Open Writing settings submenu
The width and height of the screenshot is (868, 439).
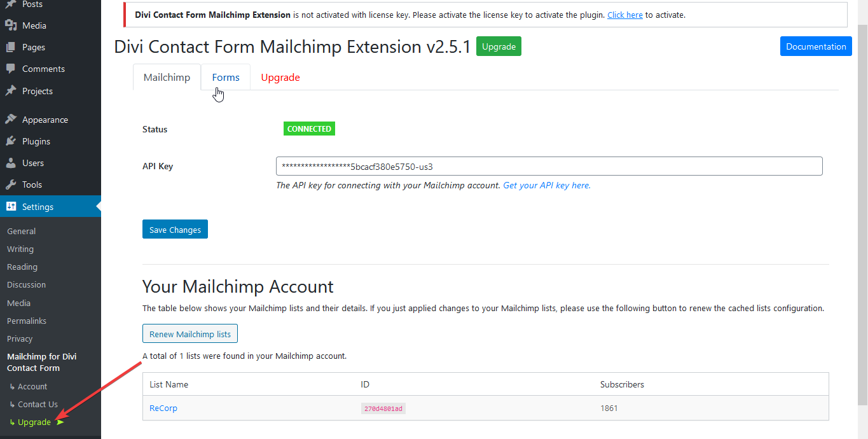(20, 249)
